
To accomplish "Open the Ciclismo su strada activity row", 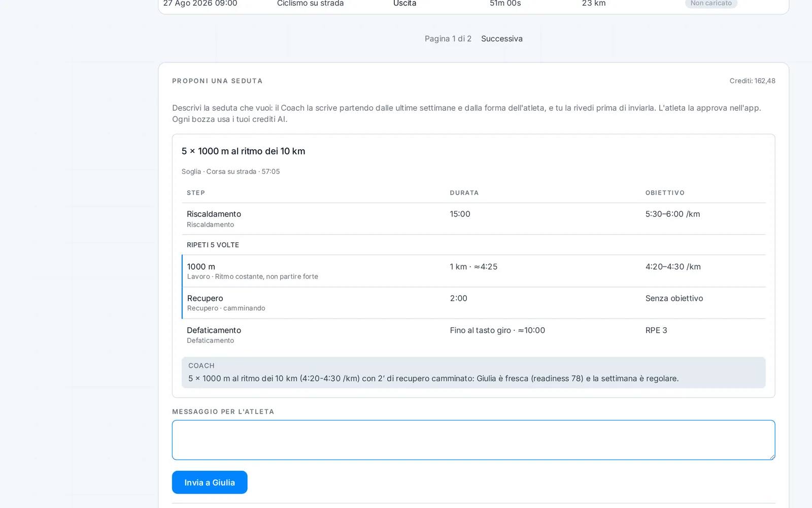I will point(473,4).
